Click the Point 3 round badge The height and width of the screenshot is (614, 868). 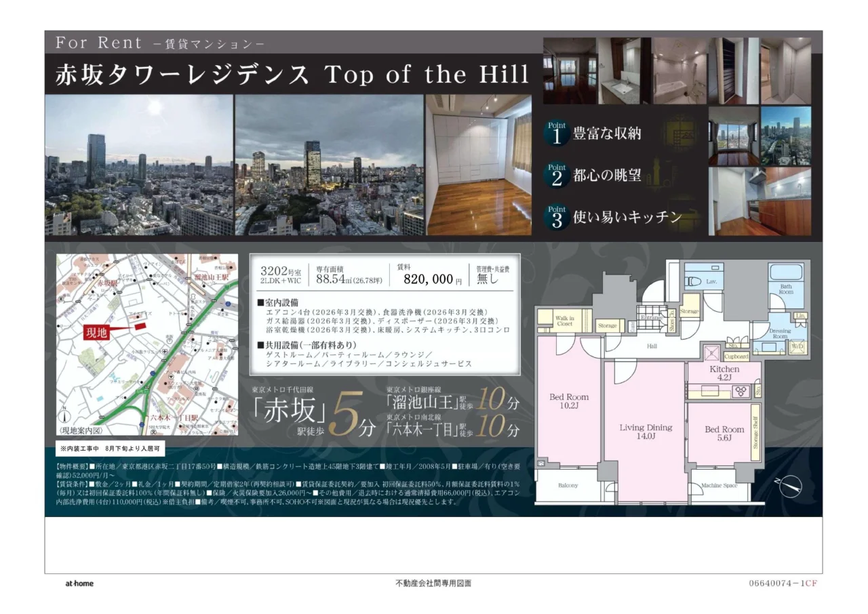[557, 217]
